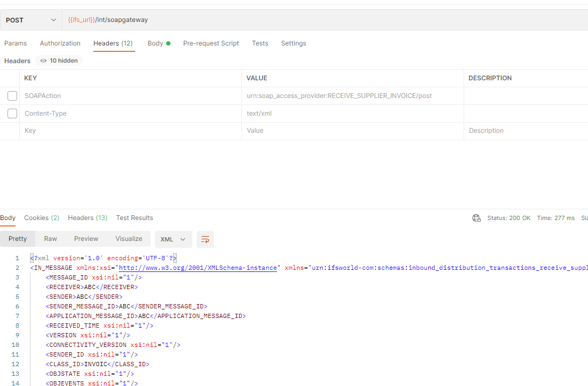The height and width of the screenshot is (386, 588).
Task: Enable the Content-Type header checkbox
Action: (12, 113)
